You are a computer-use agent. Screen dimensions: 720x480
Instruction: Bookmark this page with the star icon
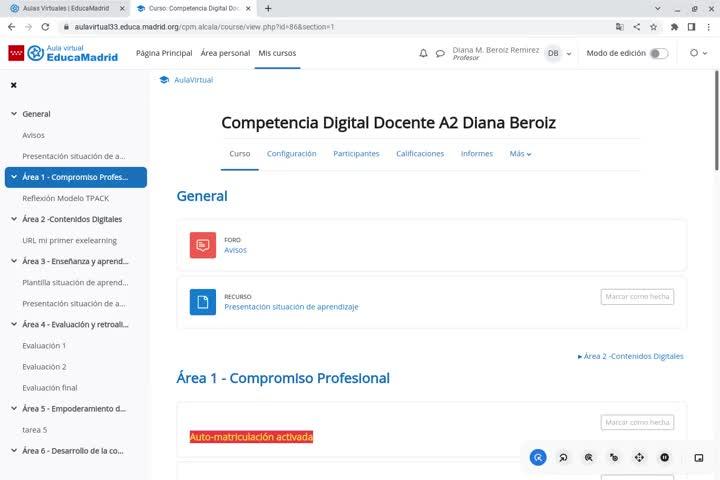(653, 27)
